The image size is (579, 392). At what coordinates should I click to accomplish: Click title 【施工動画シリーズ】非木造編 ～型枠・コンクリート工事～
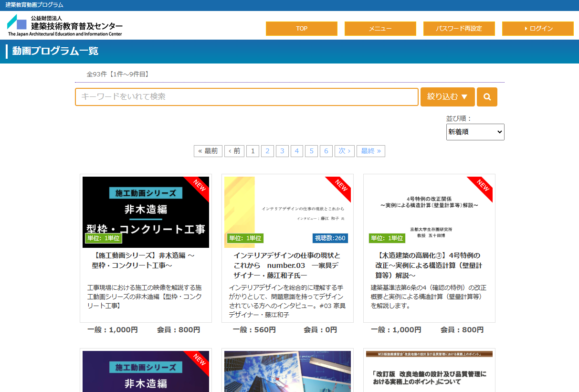coord(143,260)
